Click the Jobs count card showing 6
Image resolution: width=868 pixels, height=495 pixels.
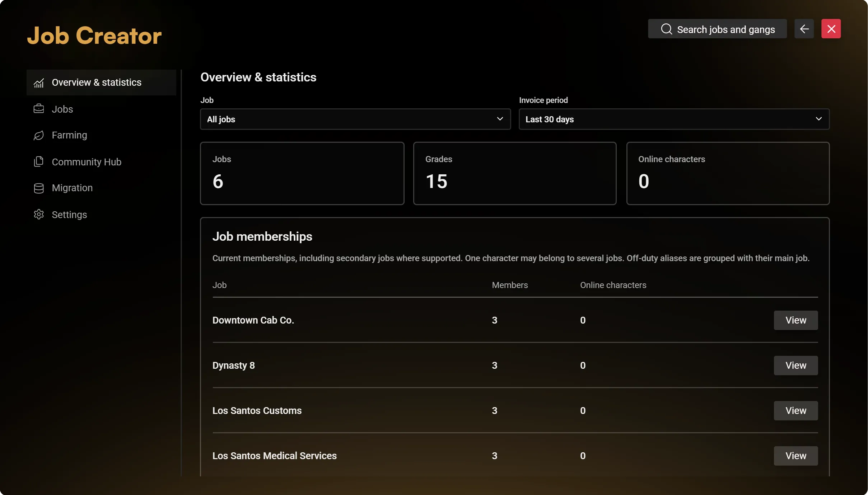(302, 174)
